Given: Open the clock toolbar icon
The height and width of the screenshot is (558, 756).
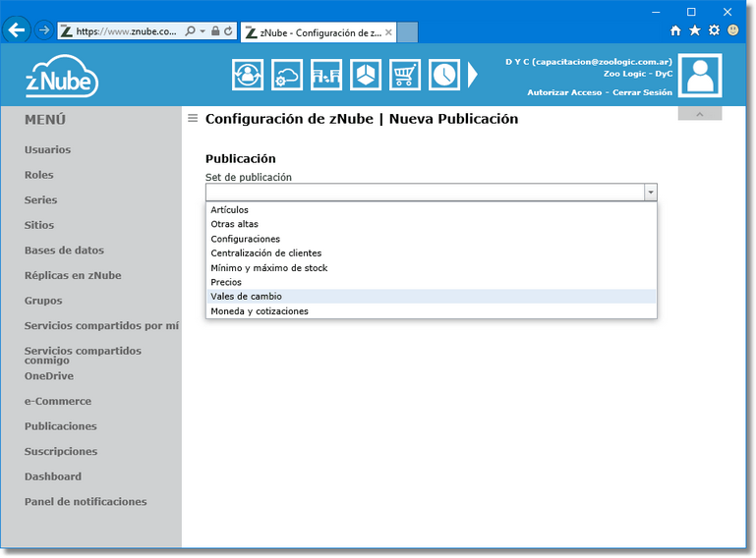Looking at the screenshot, I should point(444,75).
